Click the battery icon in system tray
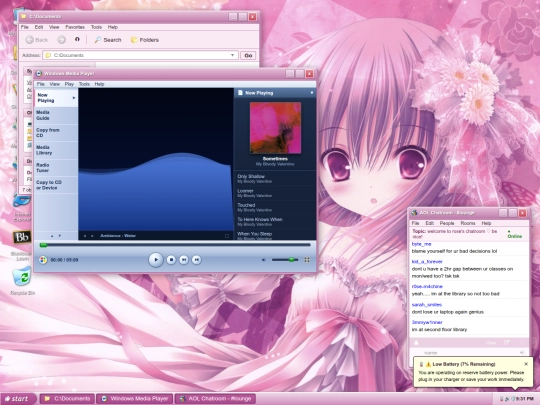This screenshot has height=405, width=540. pos(501,399)
